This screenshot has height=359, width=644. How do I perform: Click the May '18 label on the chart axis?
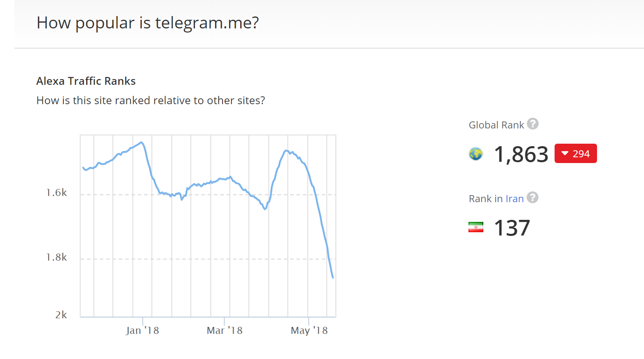point(309,331)
